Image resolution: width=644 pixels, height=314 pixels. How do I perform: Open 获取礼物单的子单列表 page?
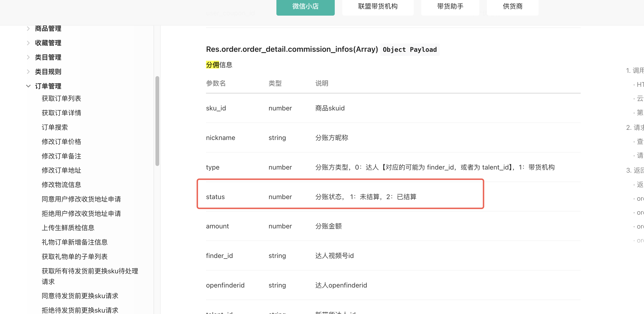point(74,257)
